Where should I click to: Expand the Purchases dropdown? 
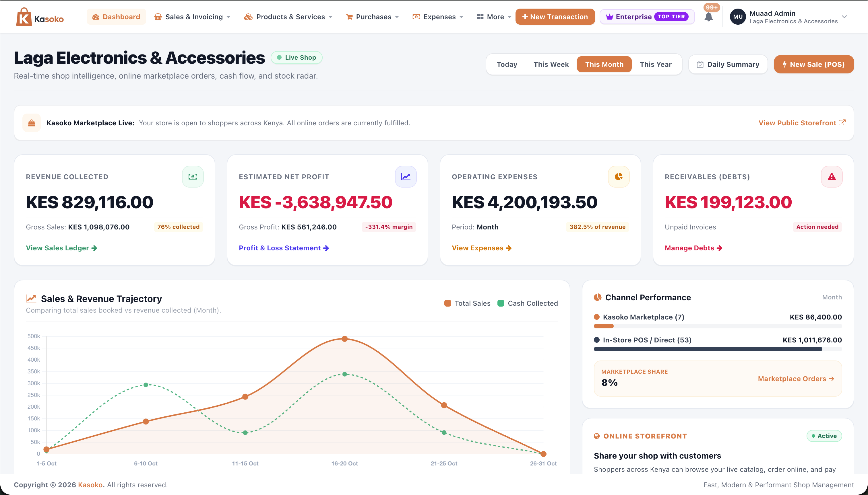[372, 17]
